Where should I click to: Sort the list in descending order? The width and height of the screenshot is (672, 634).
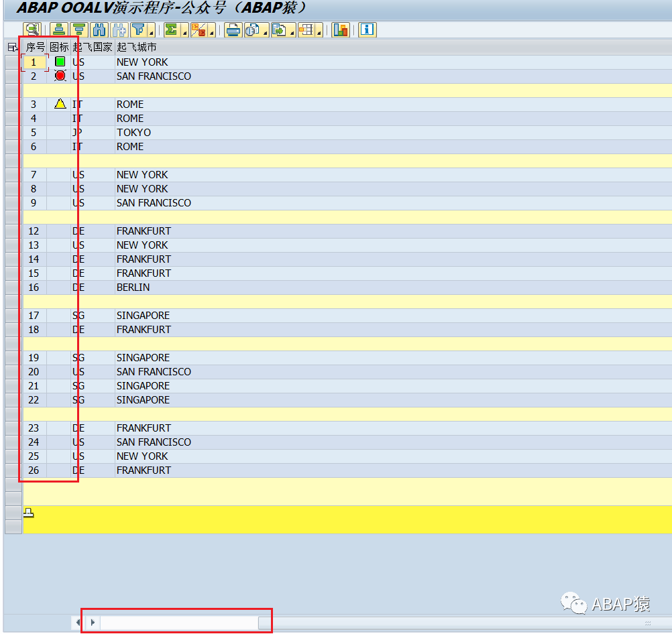click(79, 30)
